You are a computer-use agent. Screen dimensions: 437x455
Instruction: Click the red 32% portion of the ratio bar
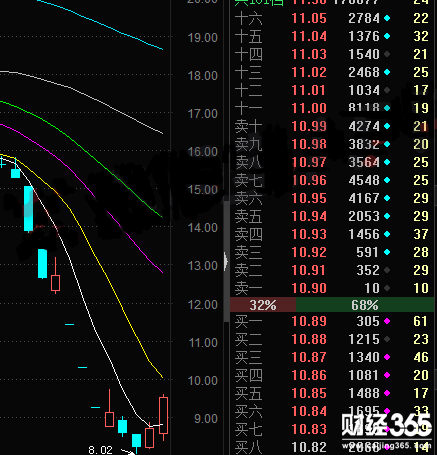(263, 305)
